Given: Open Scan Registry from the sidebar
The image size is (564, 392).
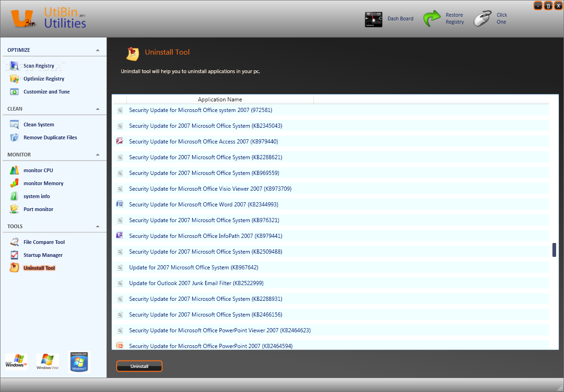Looking at the screenshot, I should (39, 66).
